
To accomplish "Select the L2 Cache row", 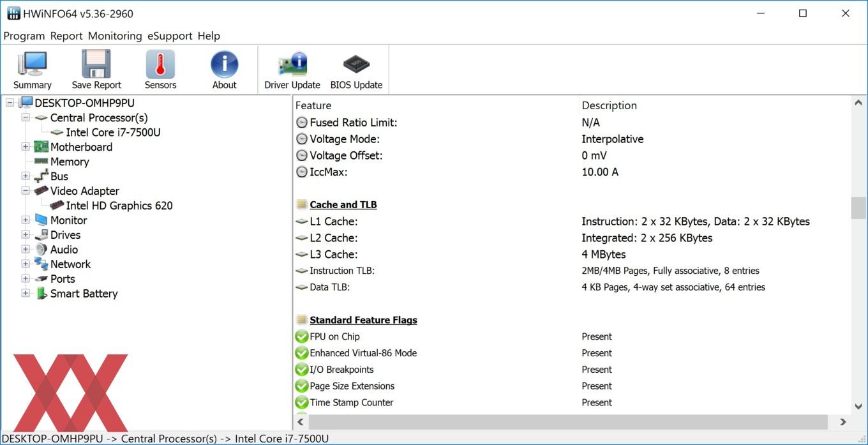I will pos(572,238).
